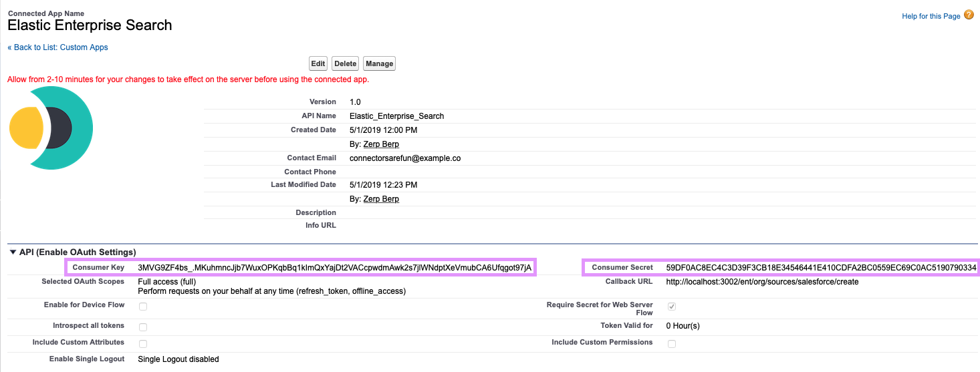The height and width of the screenshot is (372, 980).
Task: Click the Callback URL localhost address
Action: [762, 282]
